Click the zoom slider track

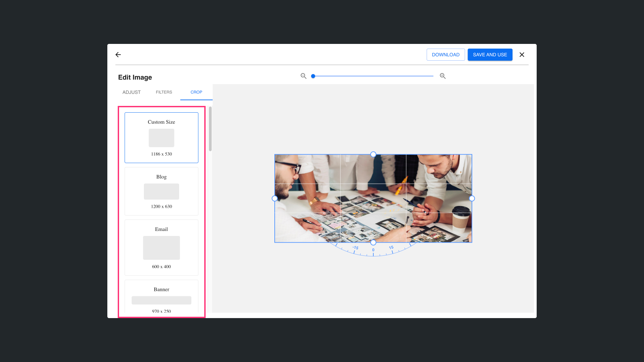pos(372,76)
